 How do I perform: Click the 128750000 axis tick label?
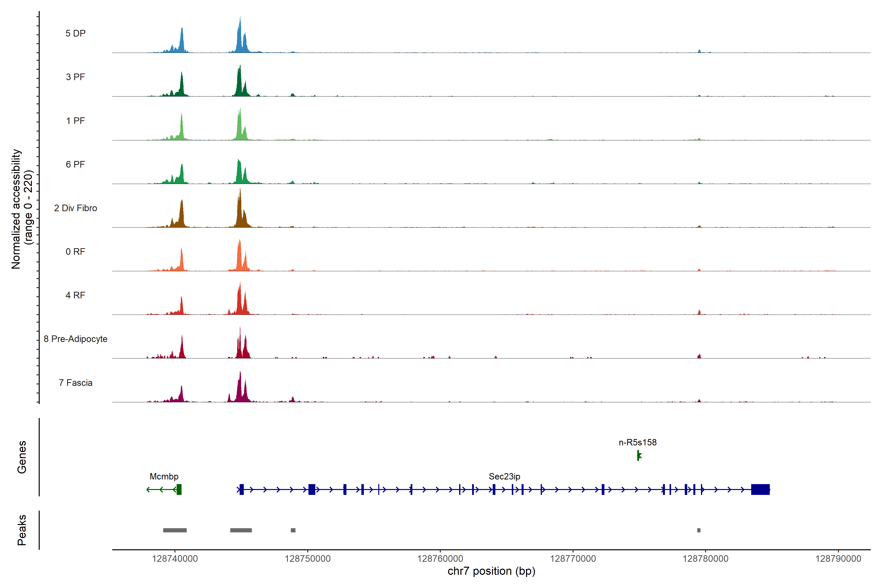pos(307,559)
